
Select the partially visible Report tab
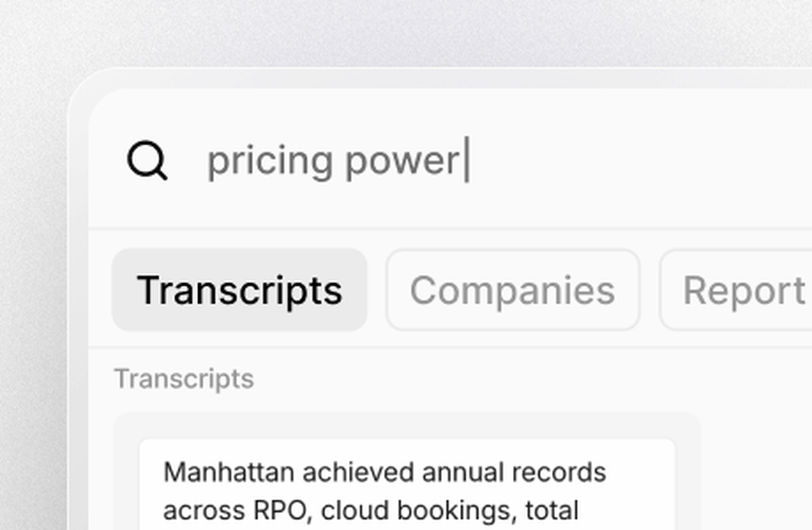tap(743, 290)
